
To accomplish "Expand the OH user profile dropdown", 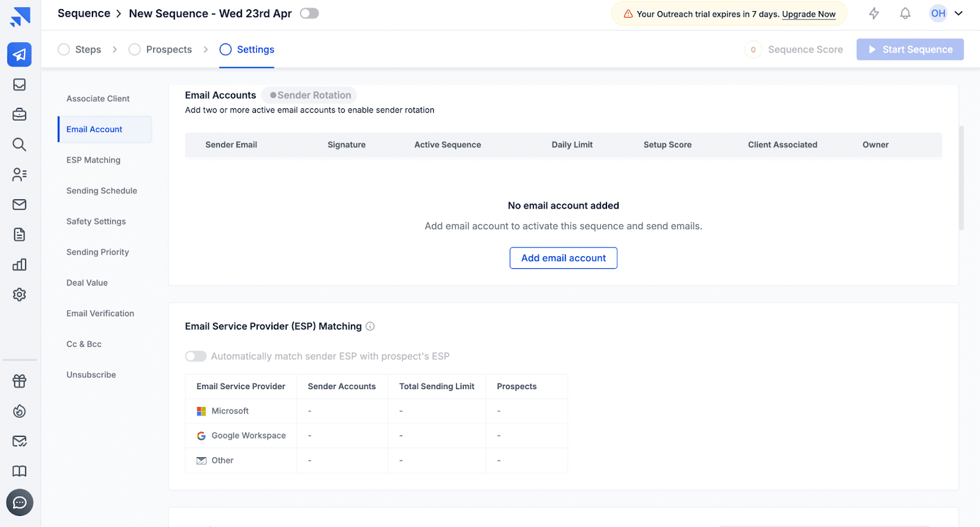I will click(946, 13).
